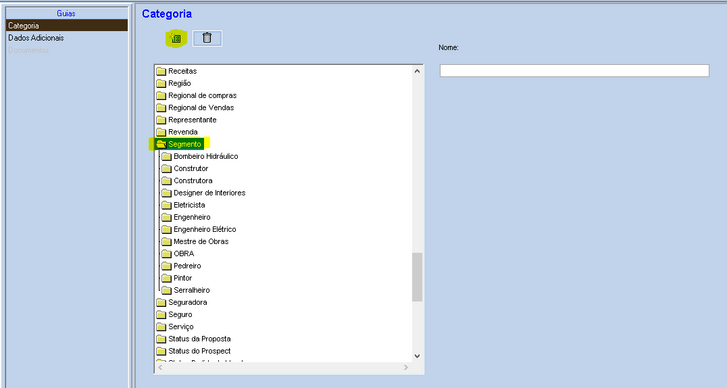The width and height of the screenshot is (727, 388).
Task: Select Engenheiro Elétrico subfolder
Action: pyautogui.click(x=204, y=229)
